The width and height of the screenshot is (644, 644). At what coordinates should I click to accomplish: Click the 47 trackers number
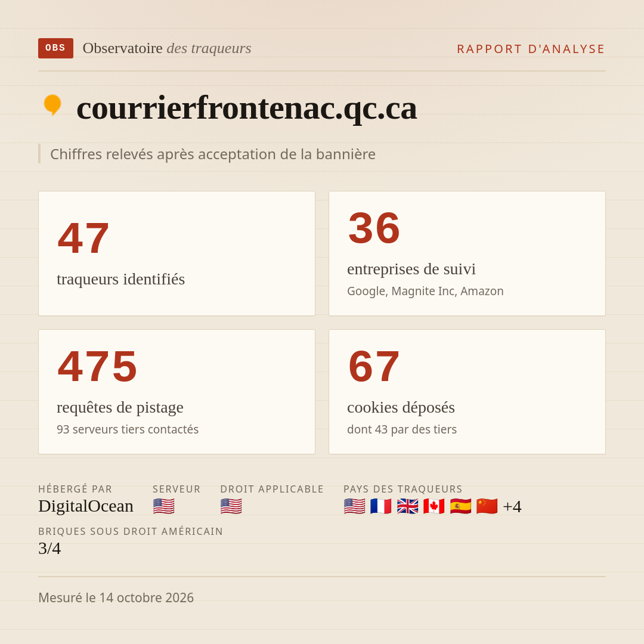point(83,238)
